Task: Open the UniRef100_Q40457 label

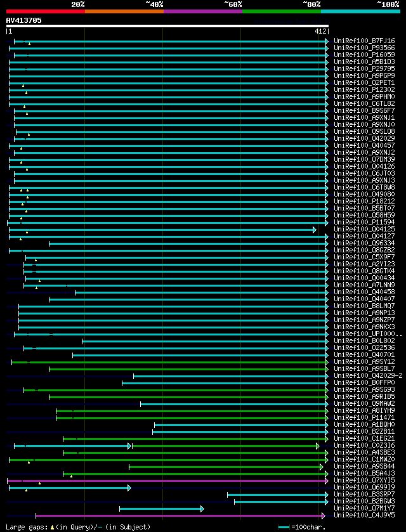Action: pyautogui.click(x=364, y=146)
